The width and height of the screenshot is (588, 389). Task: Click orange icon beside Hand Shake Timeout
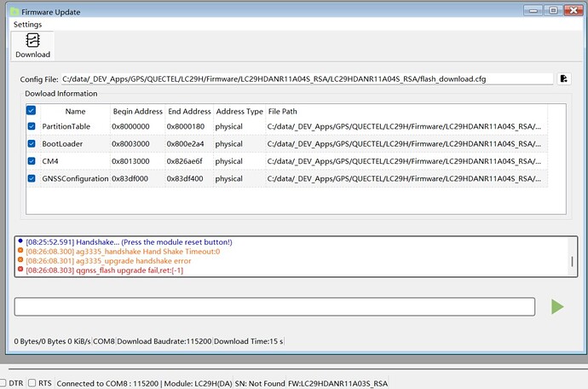point(20,252)
